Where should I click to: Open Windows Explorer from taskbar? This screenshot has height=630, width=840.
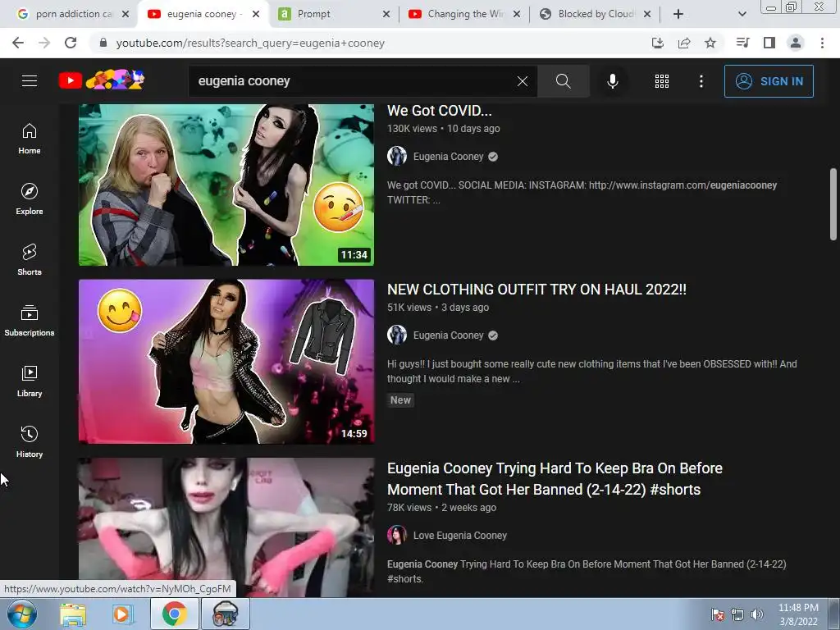(73, 614)
